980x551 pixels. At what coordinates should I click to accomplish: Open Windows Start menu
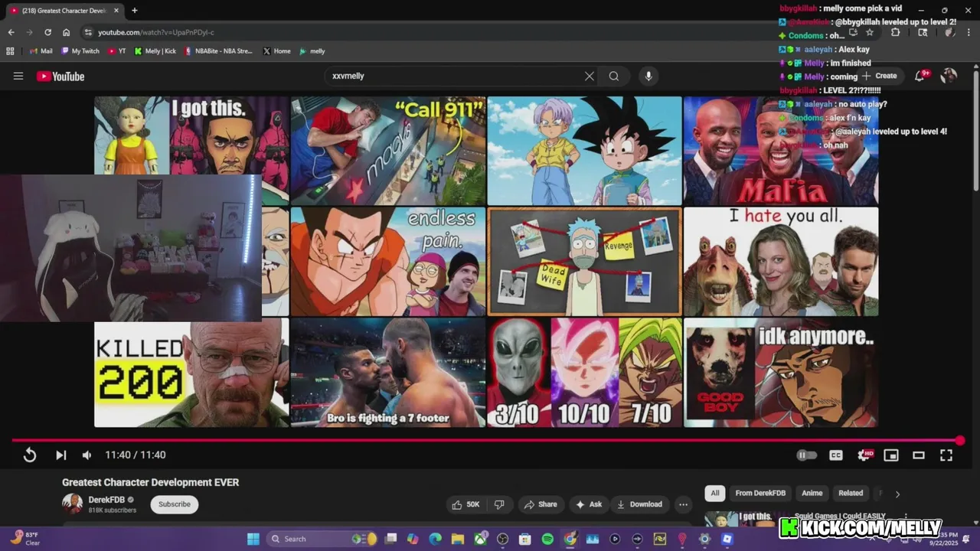pyautogui.click(x=253, y=539)
